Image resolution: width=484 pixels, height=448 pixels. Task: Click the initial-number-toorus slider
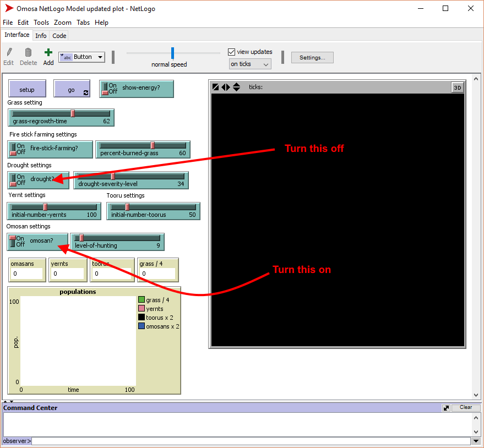point(154,211)
